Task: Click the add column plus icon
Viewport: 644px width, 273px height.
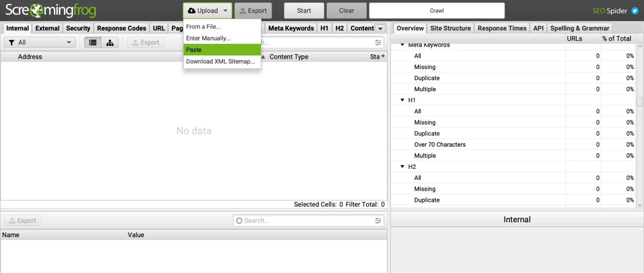Action: pos(383,56)
